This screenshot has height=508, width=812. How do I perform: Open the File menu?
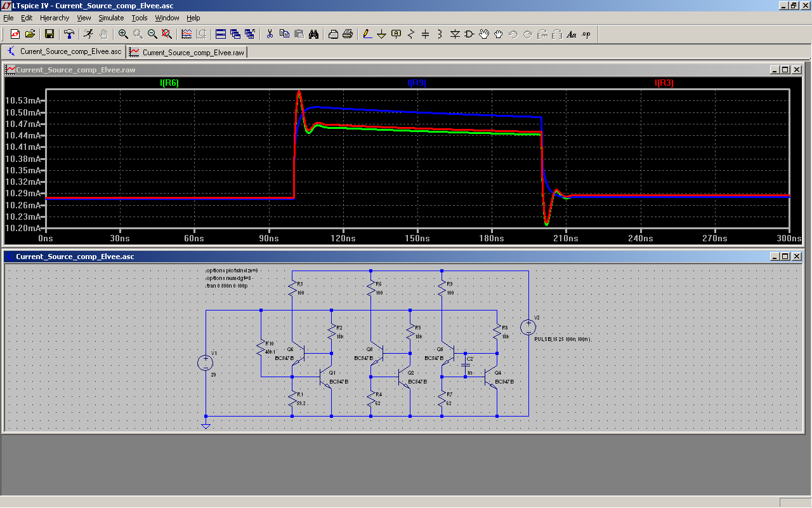coord(8,18)
